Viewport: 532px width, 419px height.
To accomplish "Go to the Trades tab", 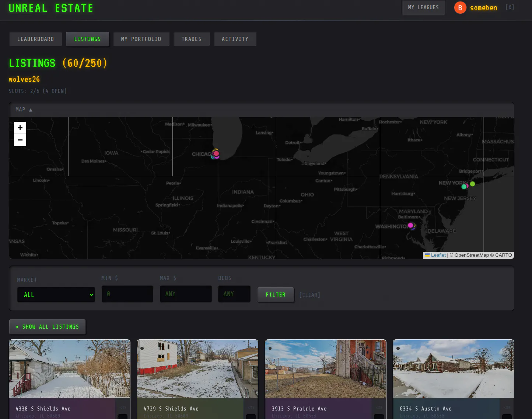I will (x=192, y=39).
